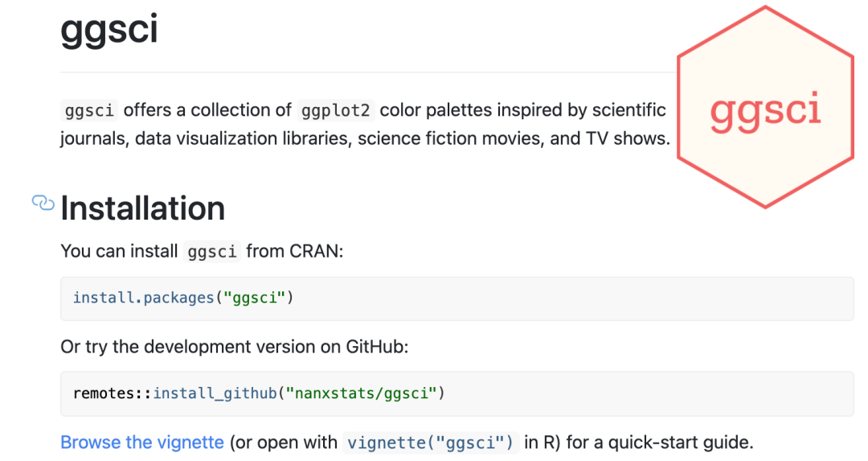Click the anchor link icon beside Installation
Screen dimensions: 868x461
43,204
